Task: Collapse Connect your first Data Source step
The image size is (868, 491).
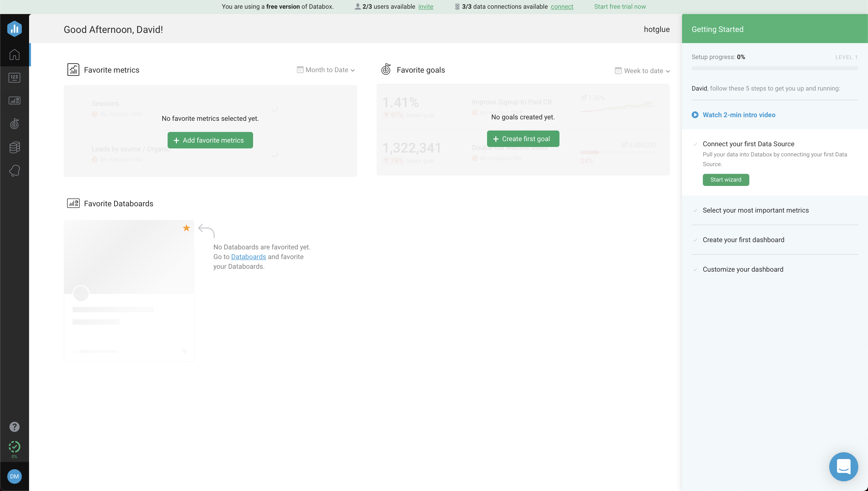Action: pos(749,144)
